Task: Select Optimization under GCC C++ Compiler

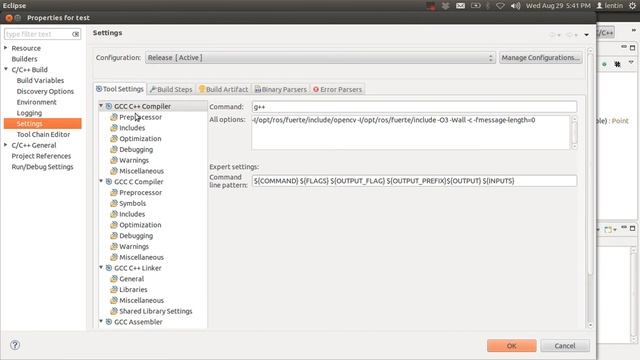Action: pos(140,139)
